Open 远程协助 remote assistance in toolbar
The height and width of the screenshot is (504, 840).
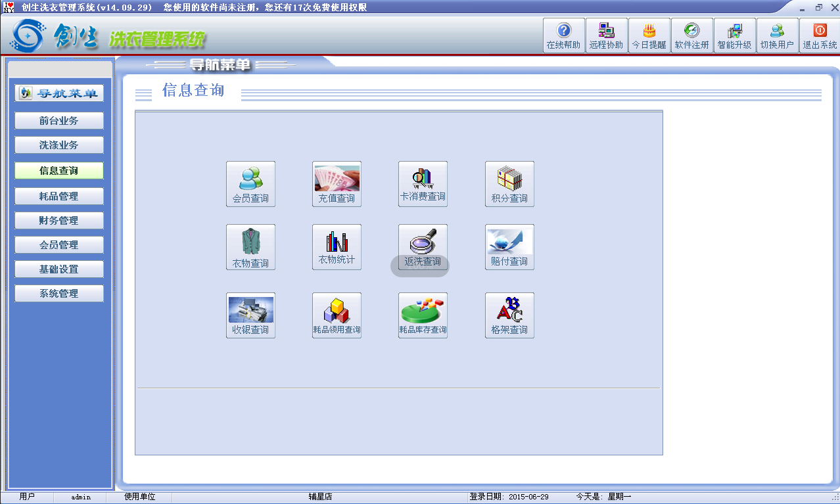click(x=606, y=36)
